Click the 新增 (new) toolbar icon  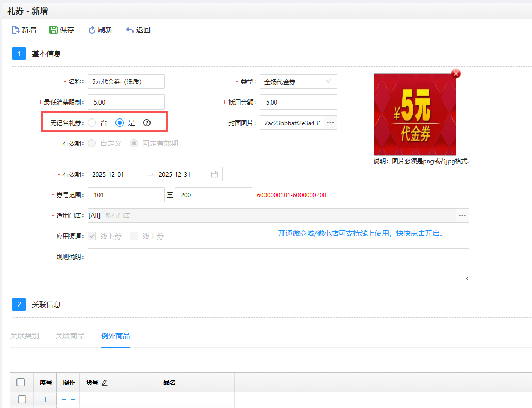pos(15,30)
